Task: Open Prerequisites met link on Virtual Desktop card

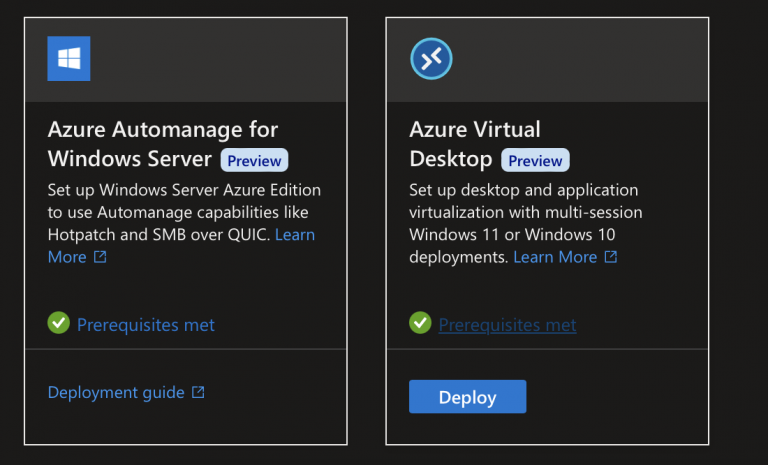Action: coord(507,324)
